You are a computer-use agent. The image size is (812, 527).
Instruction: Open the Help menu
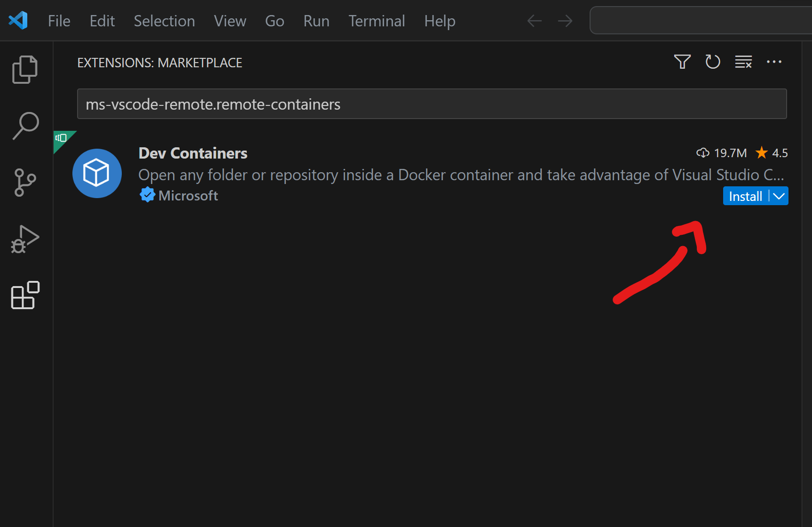[x=440, y=21]
